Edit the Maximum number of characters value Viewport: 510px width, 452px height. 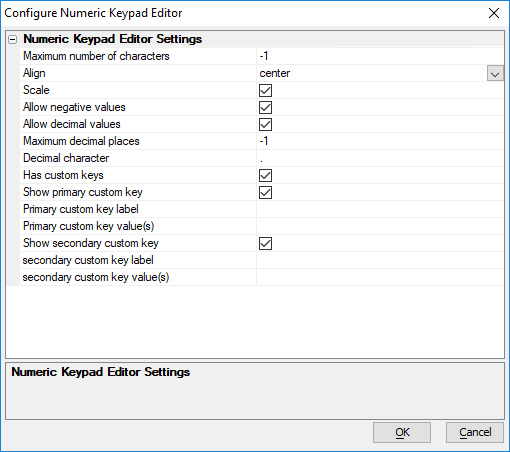pyautogui.click(x=380, y=56)
